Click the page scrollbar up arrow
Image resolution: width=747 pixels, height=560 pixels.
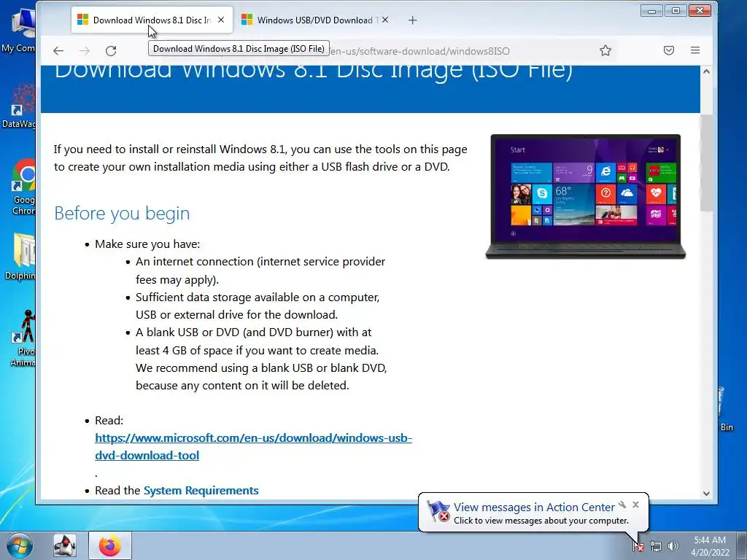coord(706,71)
